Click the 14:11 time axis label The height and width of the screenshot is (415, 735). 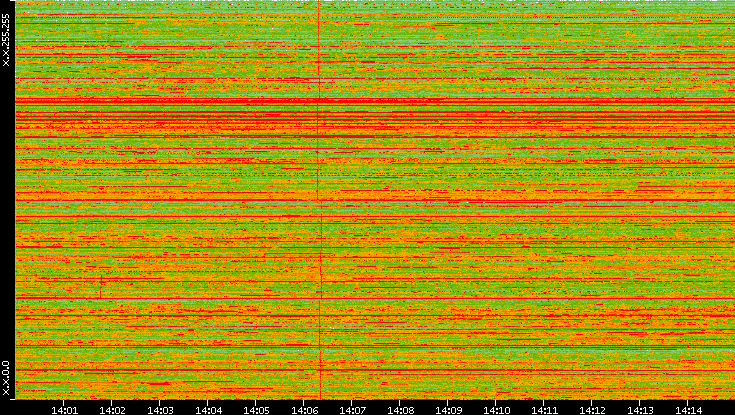pyautogui.click(x=544, y=411)
